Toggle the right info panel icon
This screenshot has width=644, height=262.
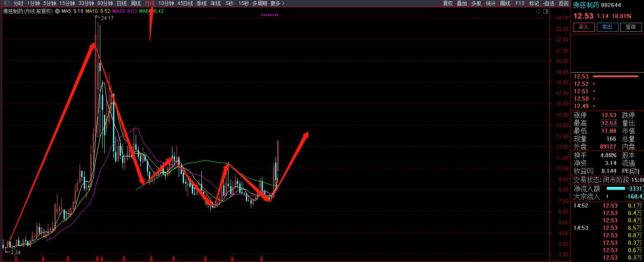545,12
